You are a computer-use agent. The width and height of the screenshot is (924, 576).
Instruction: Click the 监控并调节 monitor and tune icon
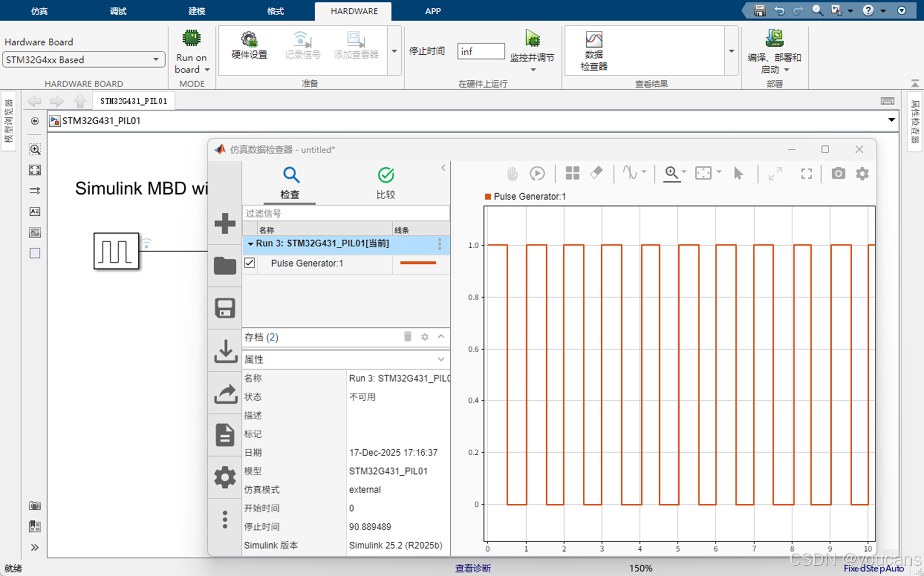[533, 38]
